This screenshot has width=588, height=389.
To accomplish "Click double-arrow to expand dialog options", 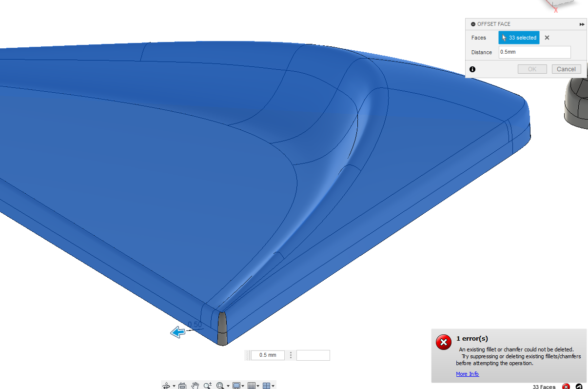I will [x=582, y=24].
